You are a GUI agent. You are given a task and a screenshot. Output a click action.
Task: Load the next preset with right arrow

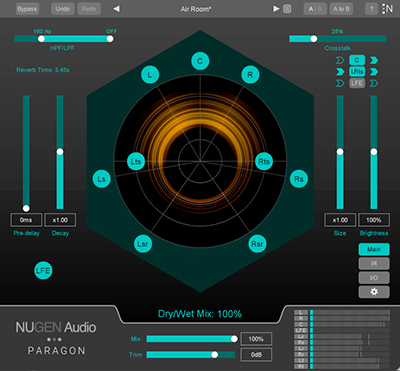tap(276, 9)
